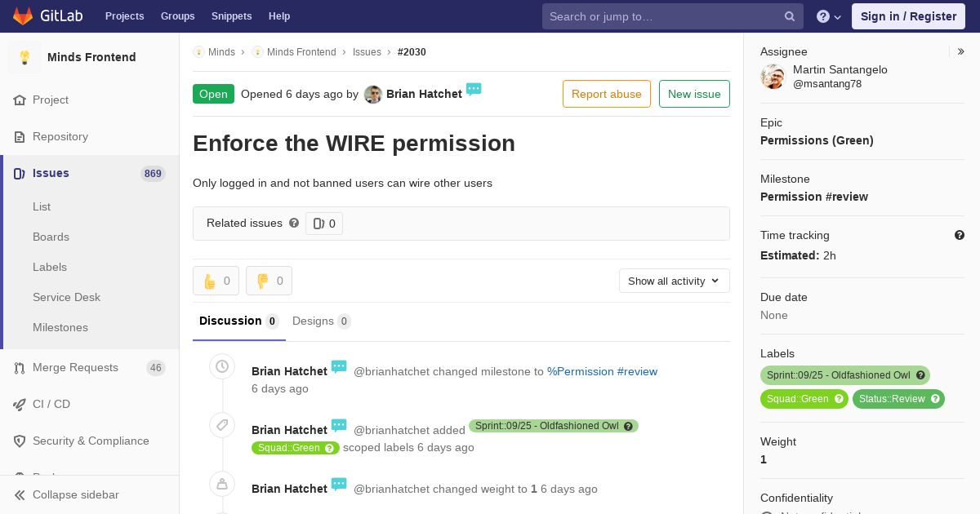Open the Groups menu in top bar
This screenshot has height=514, width=980.
click(x=177, y=16)
